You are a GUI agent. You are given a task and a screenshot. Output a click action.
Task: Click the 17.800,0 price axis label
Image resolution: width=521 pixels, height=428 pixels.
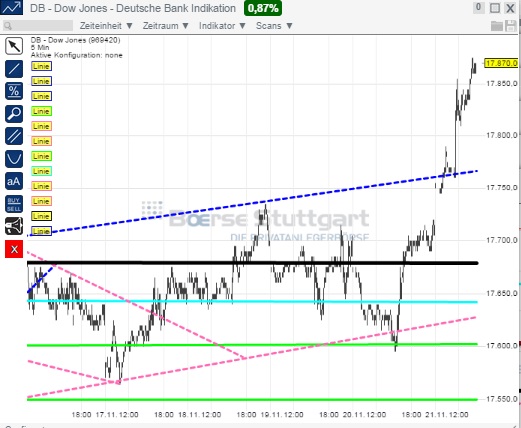(x=502, y=135)
